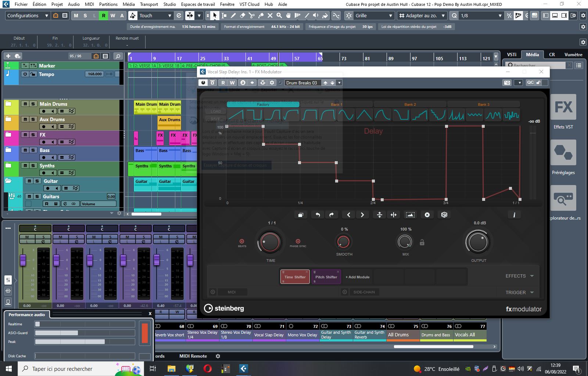The width and height of the screenshot is (588, 376).
Task: Choose the triangle curve preset
Action: tap(364, 115)
